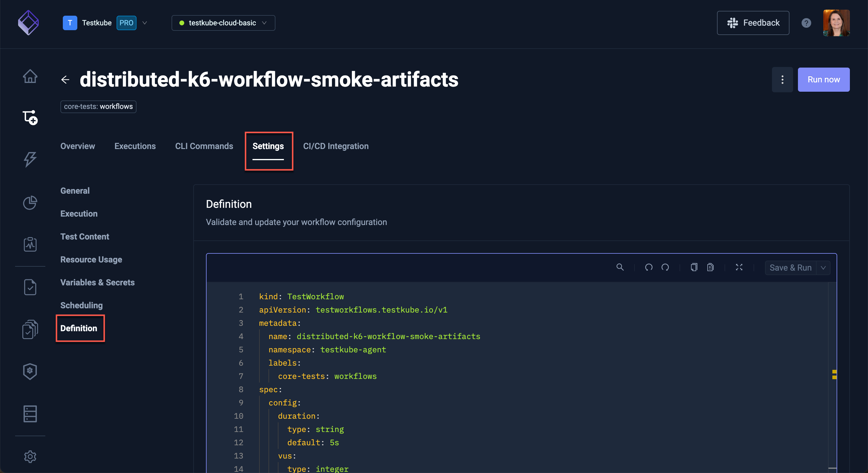Switch to the Executions tab
868x473 pixels.
coord(135,146)
